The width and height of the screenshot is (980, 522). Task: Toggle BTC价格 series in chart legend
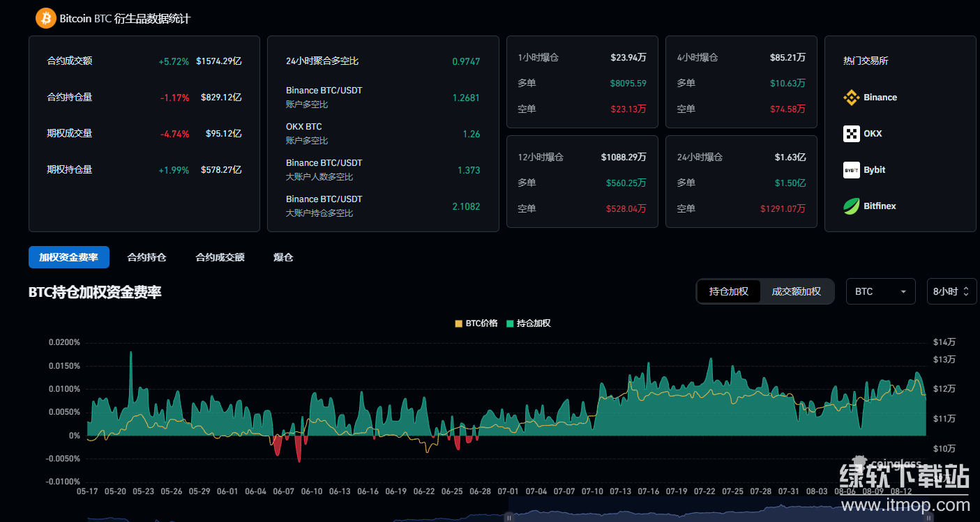click(476, 323)
